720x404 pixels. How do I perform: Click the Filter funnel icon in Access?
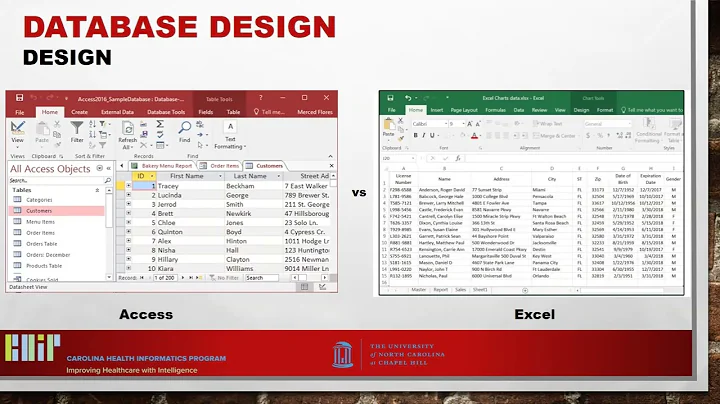[x=77, y=128]
